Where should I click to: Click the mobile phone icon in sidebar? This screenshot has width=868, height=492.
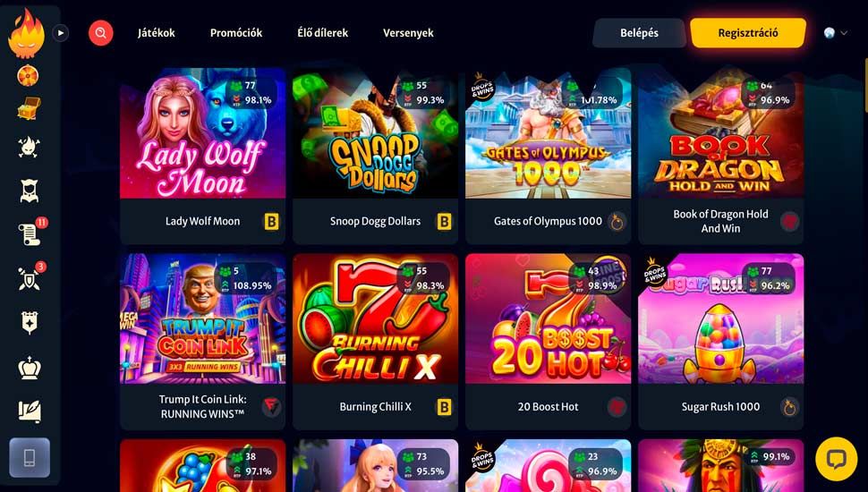pyautogui.click(x=30, y=458)
